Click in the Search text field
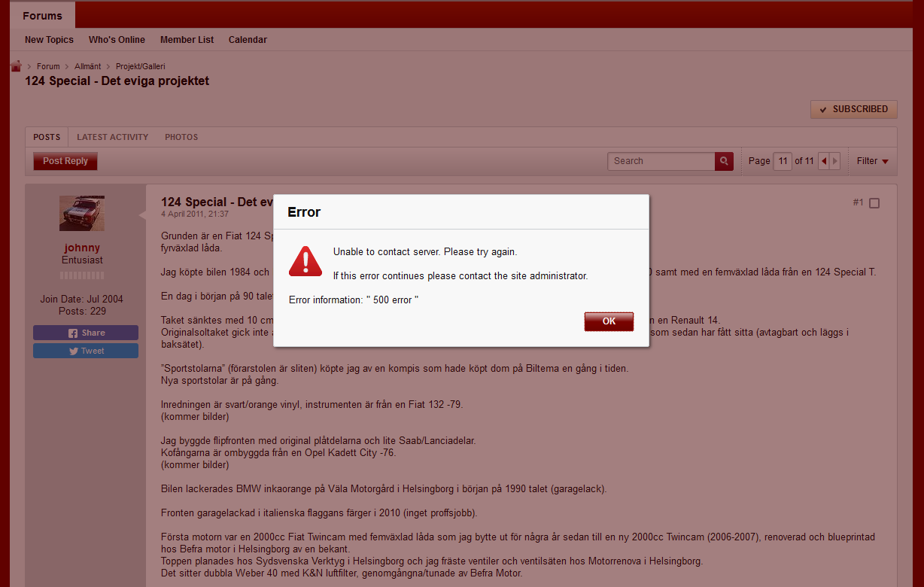This screenshot has width=924, height=587. point(661,161)
